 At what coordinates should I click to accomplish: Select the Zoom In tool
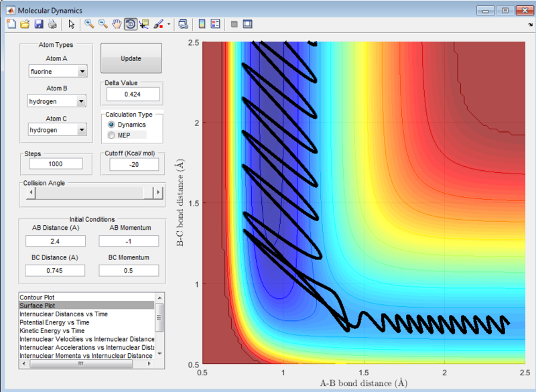tap(88, 24)
